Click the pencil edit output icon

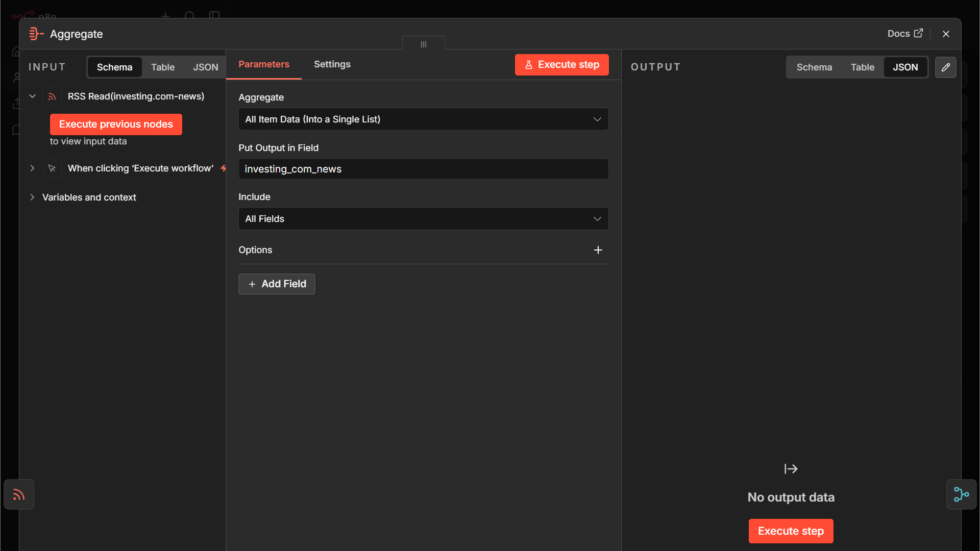click(x=945, y=67)
